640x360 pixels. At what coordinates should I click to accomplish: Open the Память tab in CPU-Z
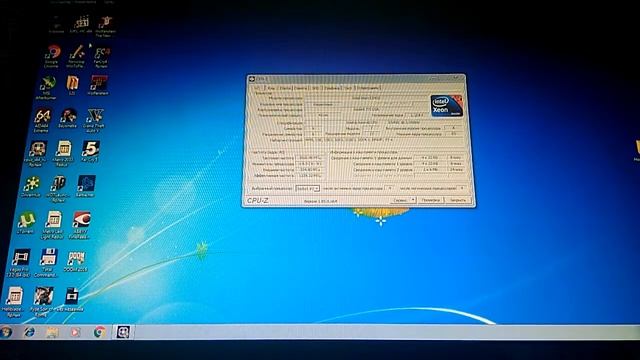[x=301, y=88]
